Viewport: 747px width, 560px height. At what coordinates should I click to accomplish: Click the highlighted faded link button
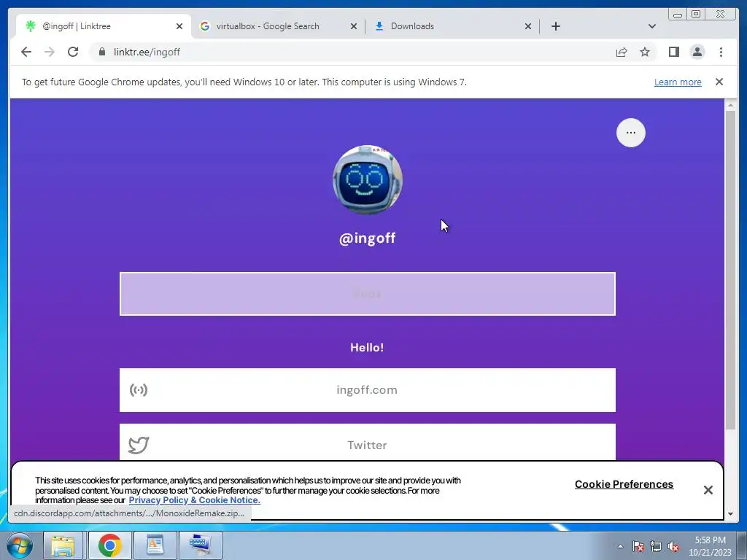click(368, 294)
